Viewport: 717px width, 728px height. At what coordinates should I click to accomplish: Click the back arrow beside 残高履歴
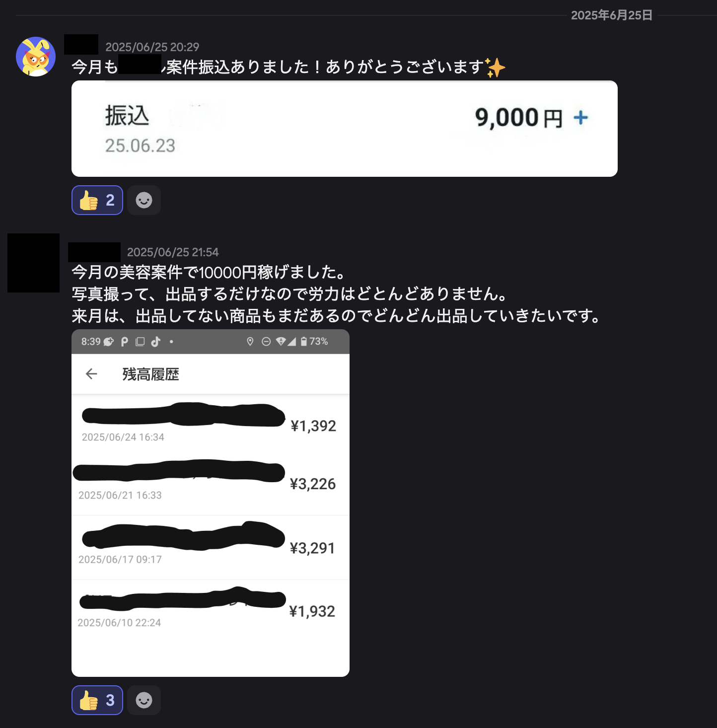click(91, 374)
